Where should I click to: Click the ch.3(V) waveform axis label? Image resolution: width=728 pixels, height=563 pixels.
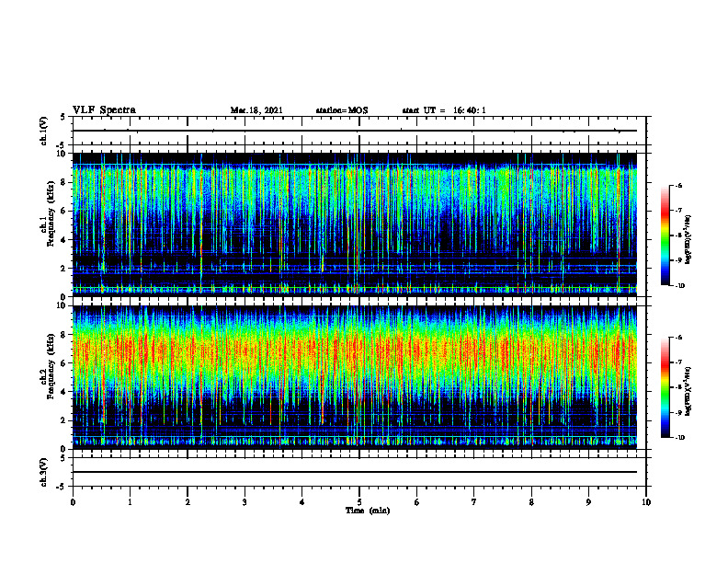click(x=44, y=472)
